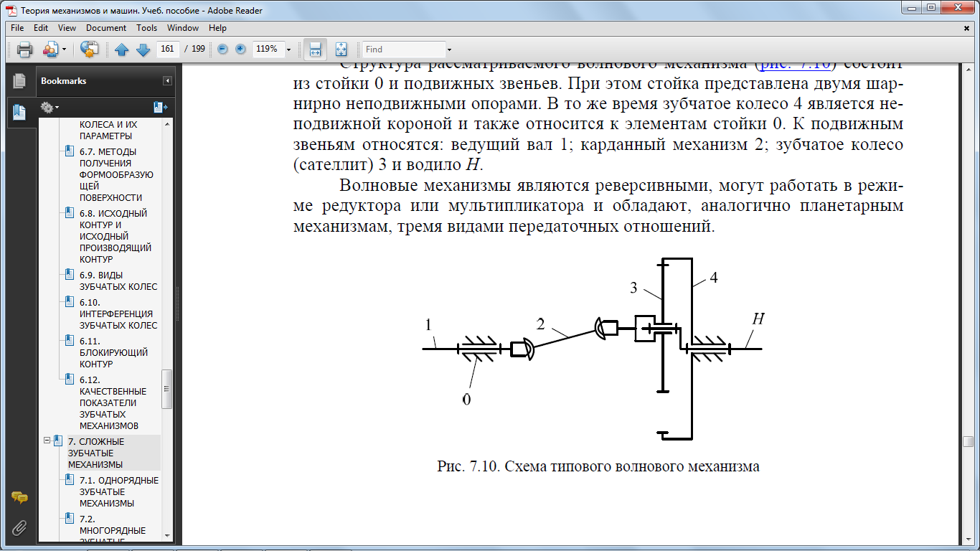Open the Collaborate dropdown arrow
Screen dimensions: 980x551
point(64,50)
